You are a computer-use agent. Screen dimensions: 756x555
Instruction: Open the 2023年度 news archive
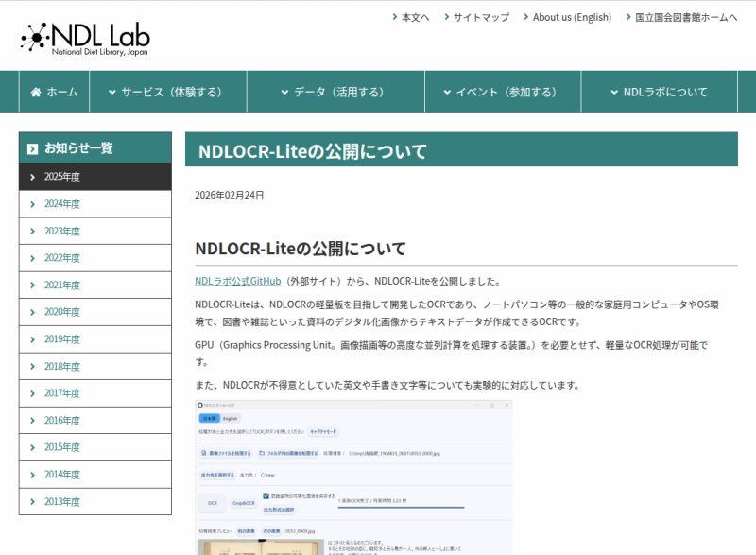click(62, 231)
